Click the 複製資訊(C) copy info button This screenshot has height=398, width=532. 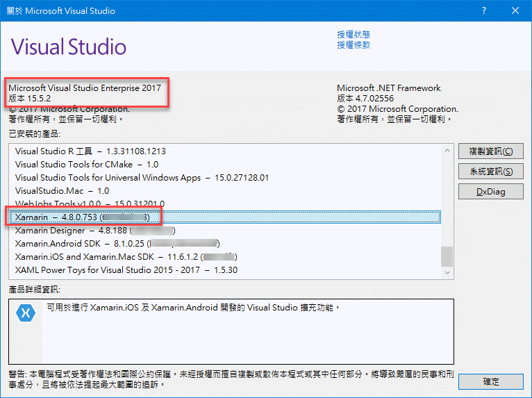pos(490,151)
